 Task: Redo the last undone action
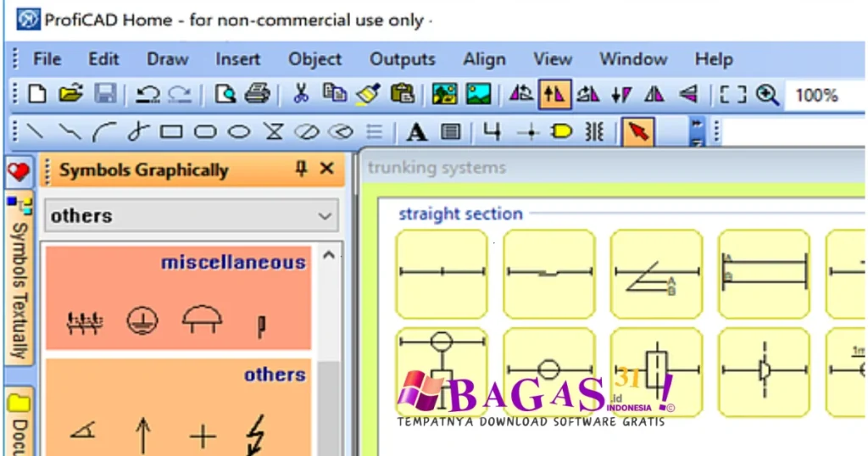coord(181,95)
